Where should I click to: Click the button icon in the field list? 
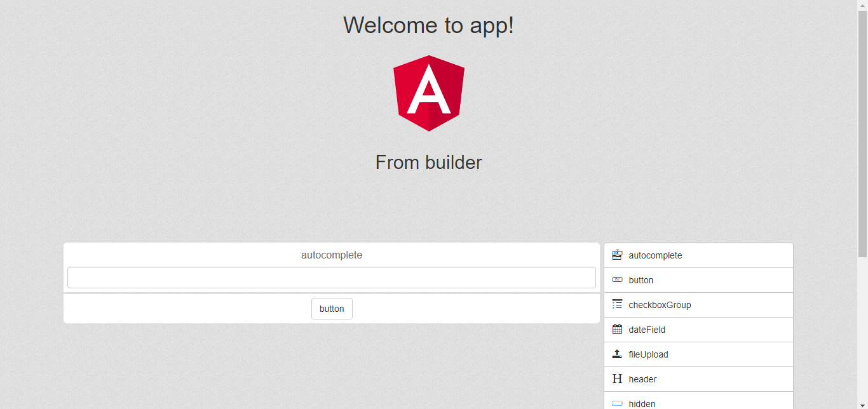pyautogui.click(x=617, y=280)
